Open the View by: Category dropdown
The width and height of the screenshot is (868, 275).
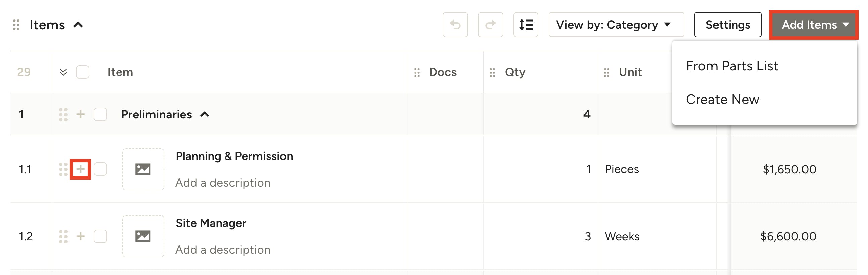pos(616,24)
